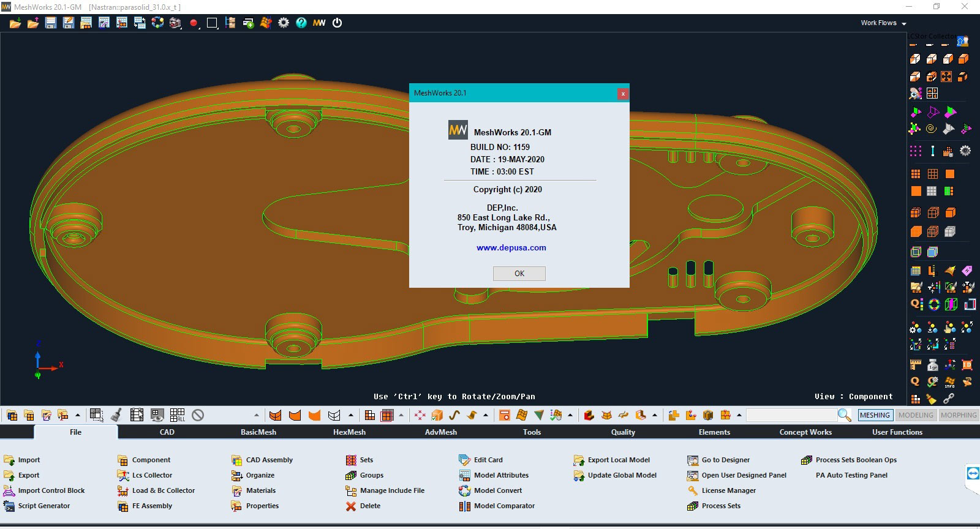Click the toolbar search input field
Image resolution: width=980 pixels, height=529 pixels.
click(791, 415)
